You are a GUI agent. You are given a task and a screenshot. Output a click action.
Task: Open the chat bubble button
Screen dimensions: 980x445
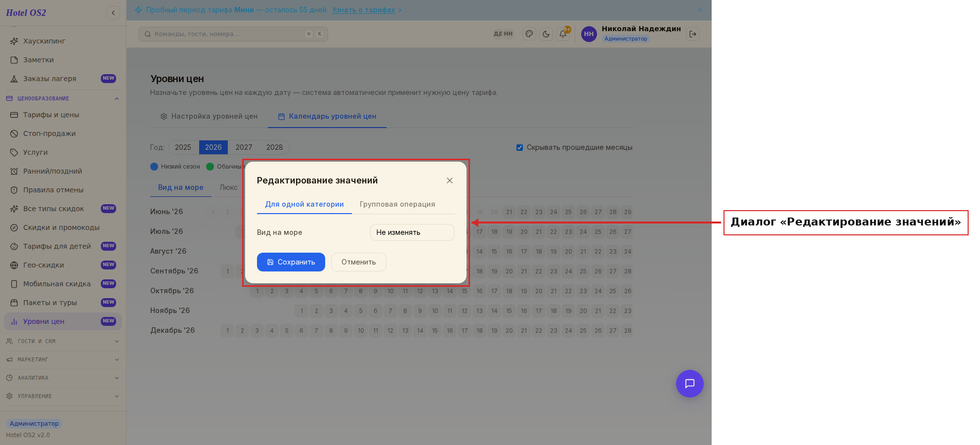[x=690, y=384]
